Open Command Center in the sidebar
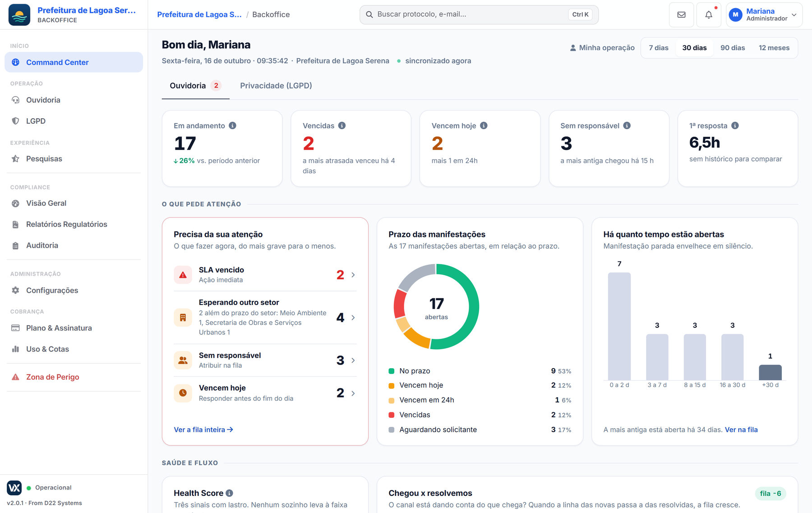Image resolution: width=812 pixels, height=513 pixels. click(x=74, y=62)
